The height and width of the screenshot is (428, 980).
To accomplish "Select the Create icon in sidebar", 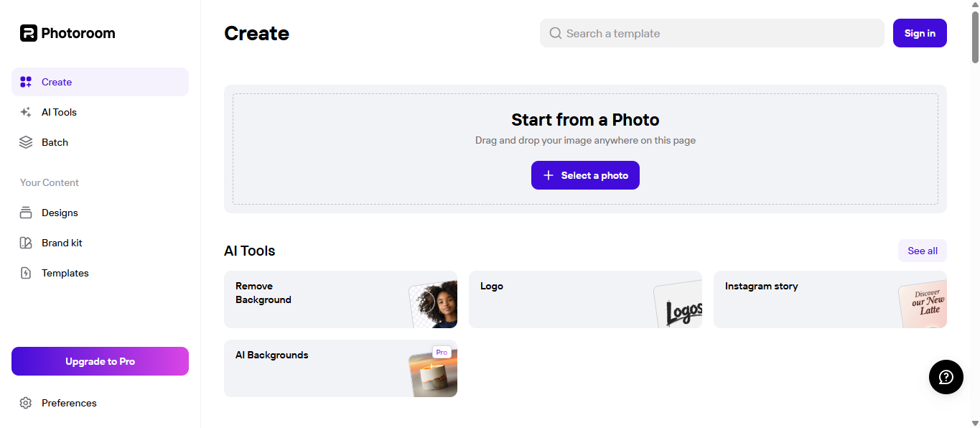I will (x=25, y=82).
